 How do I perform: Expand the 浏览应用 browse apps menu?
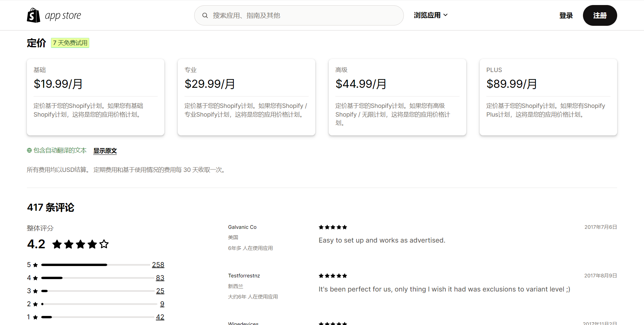(x=427, y=15)
